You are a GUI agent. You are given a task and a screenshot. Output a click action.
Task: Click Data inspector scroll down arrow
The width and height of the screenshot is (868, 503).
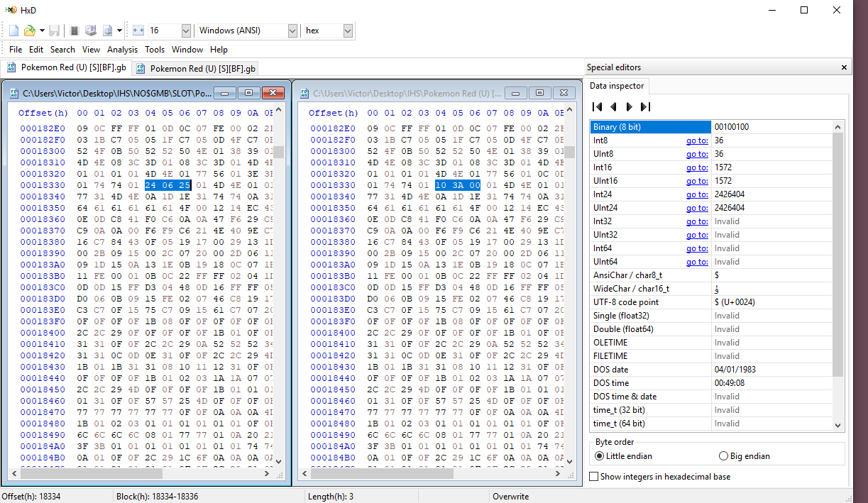coord(838,425)
